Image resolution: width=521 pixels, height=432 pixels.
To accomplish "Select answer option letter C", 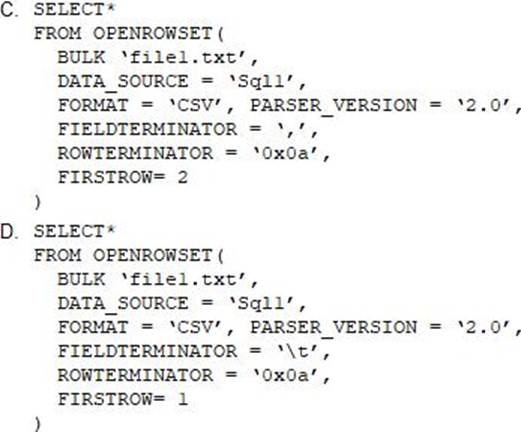I will [x=9, y=9].
